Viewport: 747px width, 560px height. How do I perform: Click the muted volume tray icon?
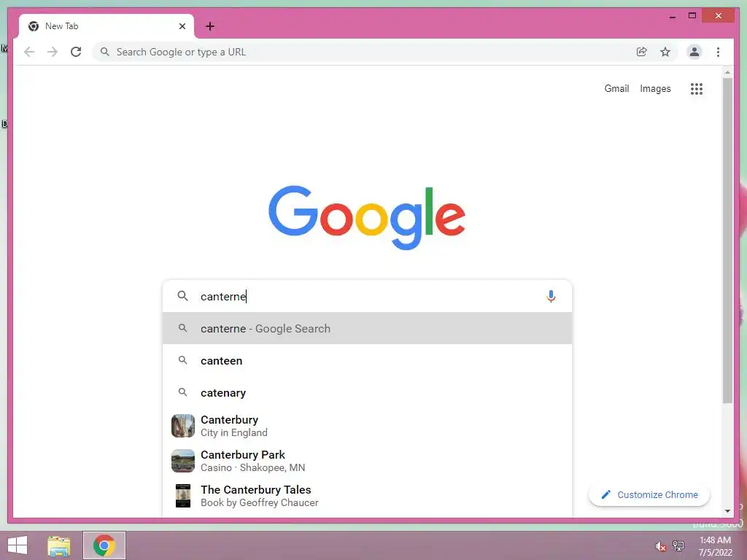[660, 546]
